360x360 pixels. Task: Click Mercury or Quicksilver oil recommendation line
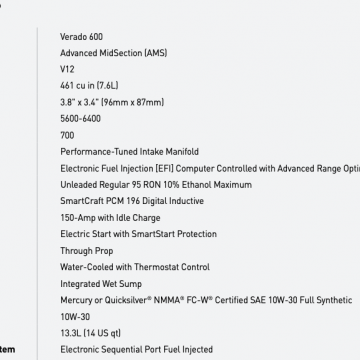pos(206,300)
